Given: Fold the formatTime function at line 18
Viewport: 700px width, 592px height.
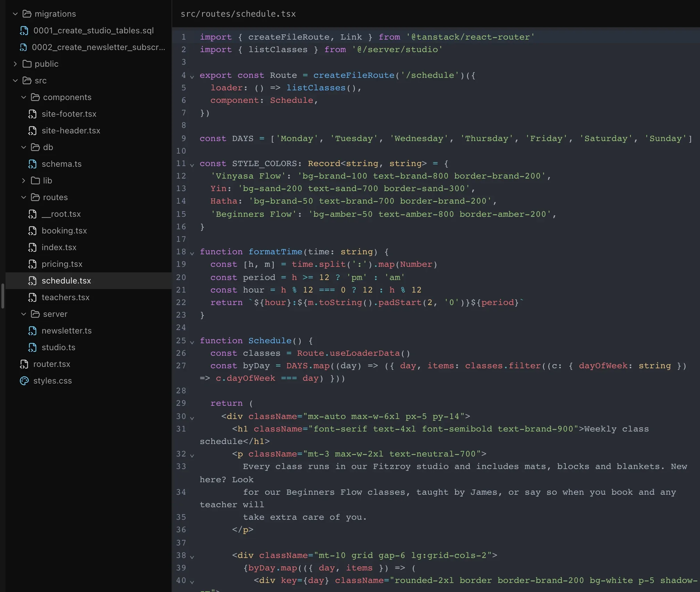Looking at the screenshot, I should coord(192,253).
